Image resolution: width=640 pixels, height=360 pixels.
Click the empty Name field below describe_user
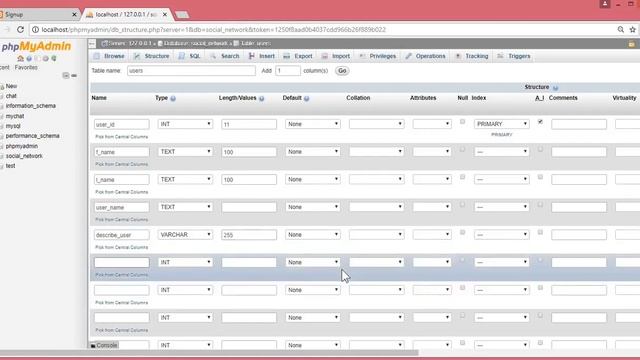click(x=122, y=262)
